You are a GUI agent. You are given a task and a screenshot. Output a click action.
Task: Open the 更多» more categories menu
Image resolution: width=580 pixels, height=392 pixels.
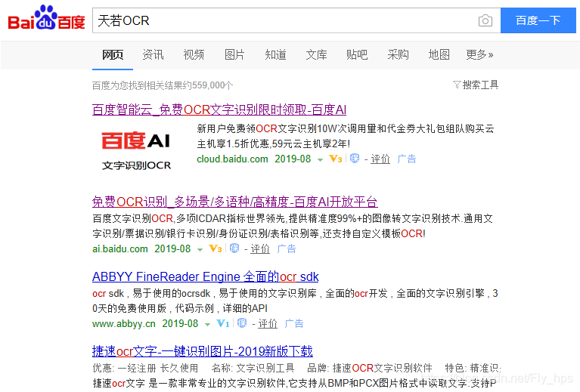479,54
